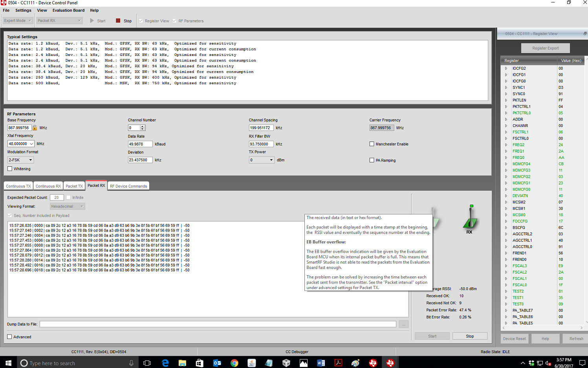Undock the Register View panel

click(x=585, y=34)
